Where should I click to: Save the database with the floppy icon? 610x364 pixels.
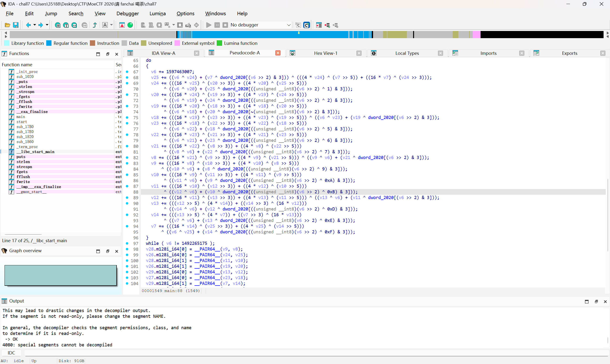point(16,25)
